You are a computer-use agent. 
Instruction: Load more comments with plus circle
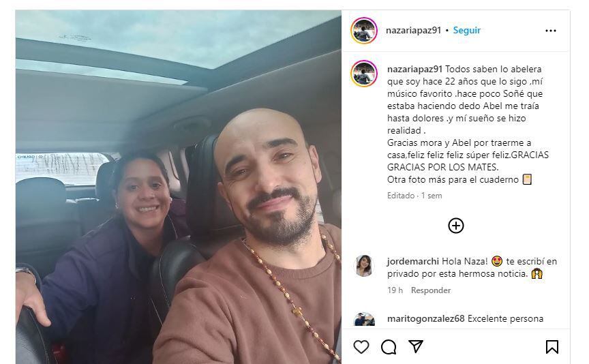(456, 226)
